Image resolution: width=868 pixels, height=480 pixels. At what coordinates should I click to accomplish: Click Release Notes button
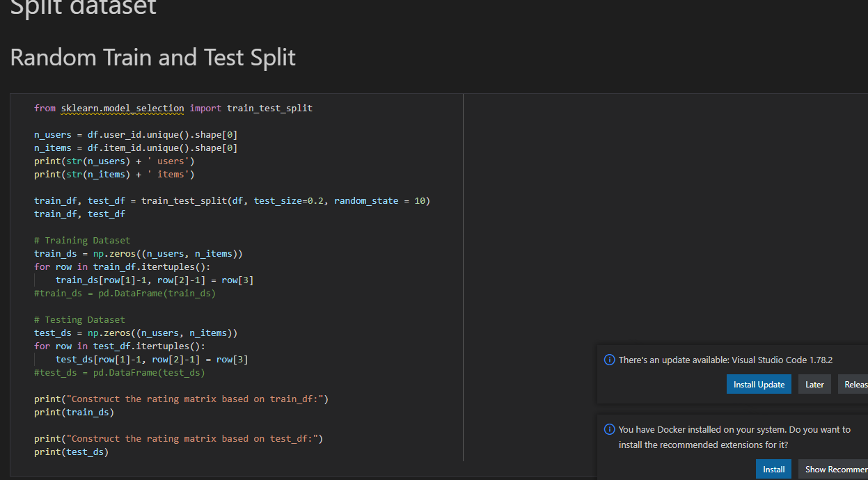click(853, 385)
